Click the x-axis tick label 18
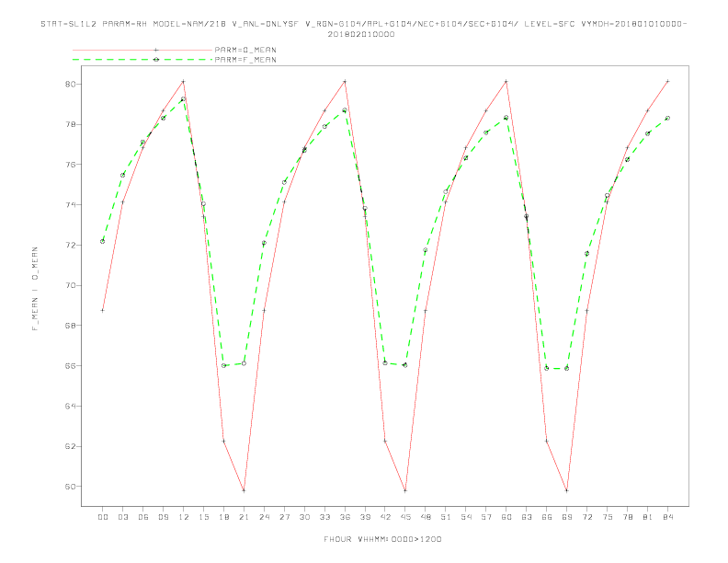The image size is (728, 563). point(223,517)
